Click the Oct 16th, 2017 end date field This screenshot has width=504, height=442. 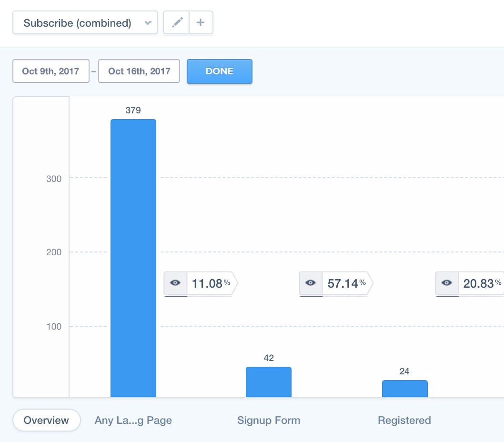(139, 71)
